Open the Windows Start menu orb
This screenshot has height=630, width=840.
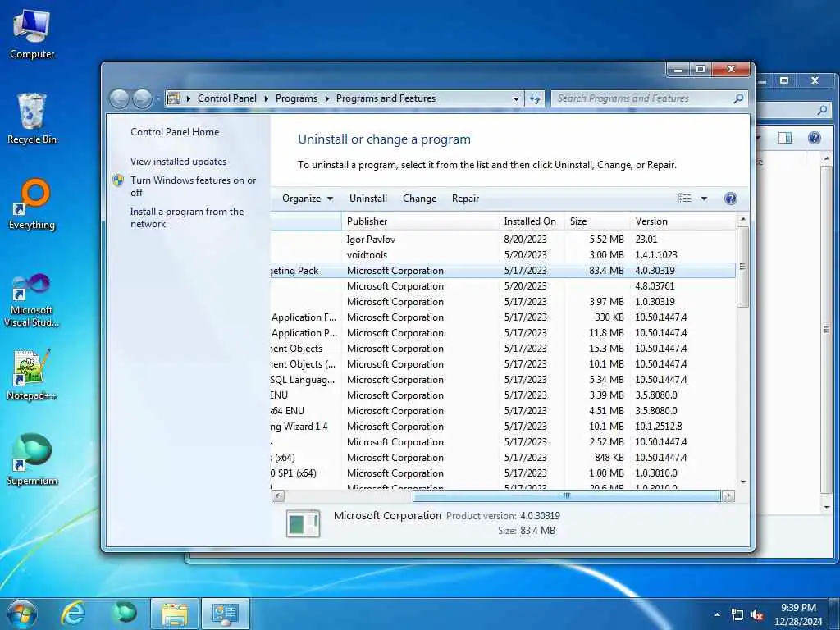click(21, 614)
